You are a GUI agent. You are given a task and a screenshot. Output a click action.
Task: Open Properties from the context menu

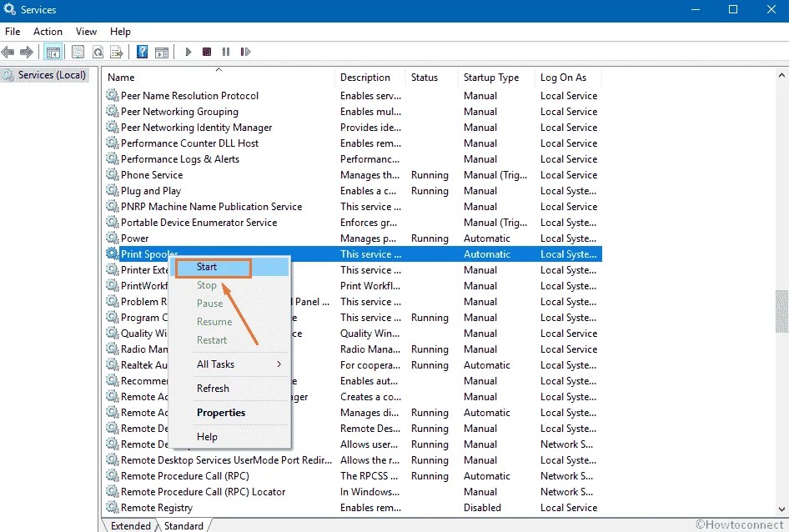tap(220, 412)
